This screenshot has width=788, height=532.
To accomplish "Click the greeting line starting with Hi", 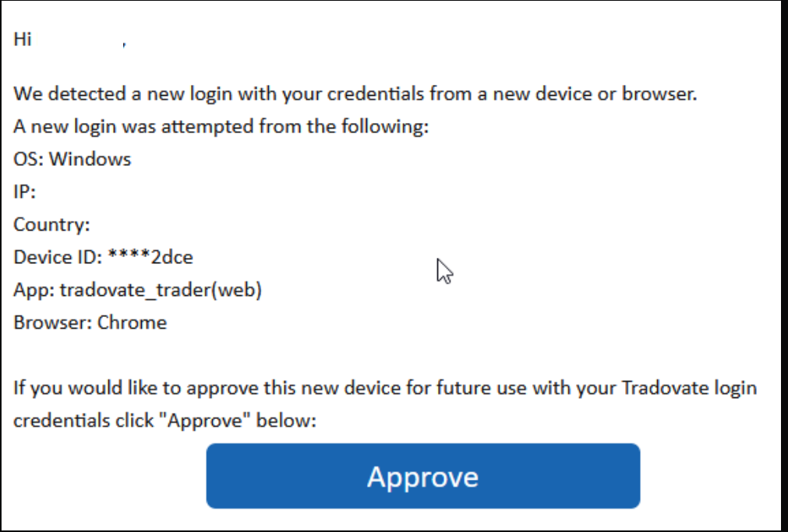I will [x=70, y=39].
